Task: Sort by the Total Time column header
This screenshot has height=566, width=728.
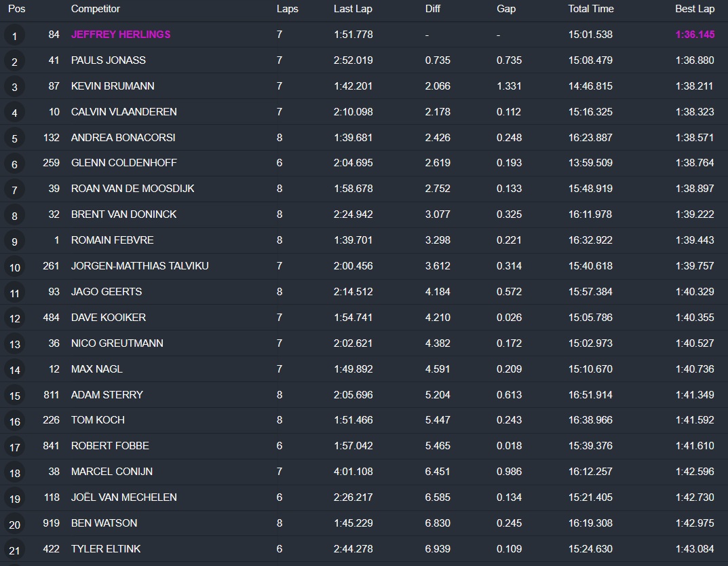Action: coord(590,9)
